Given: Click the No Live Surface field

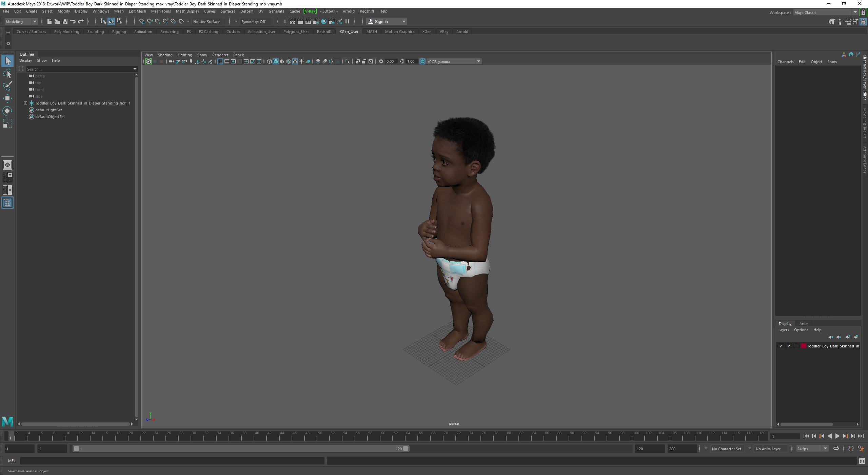Looking at the screenshot, I should (x=208, y=21).
